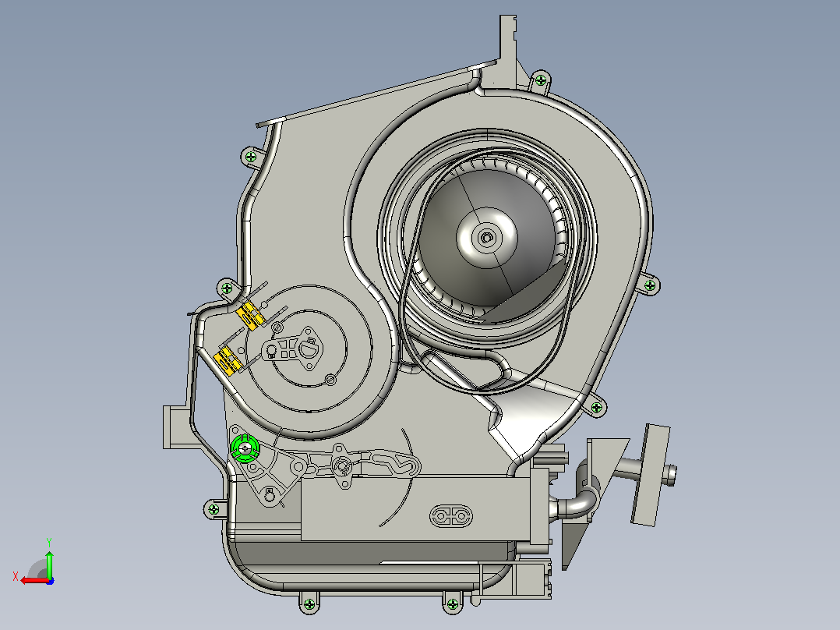This screenshot has width=840, height=630.
Task: Select the blower fan wheel center hub
Action: pos(487,237)
